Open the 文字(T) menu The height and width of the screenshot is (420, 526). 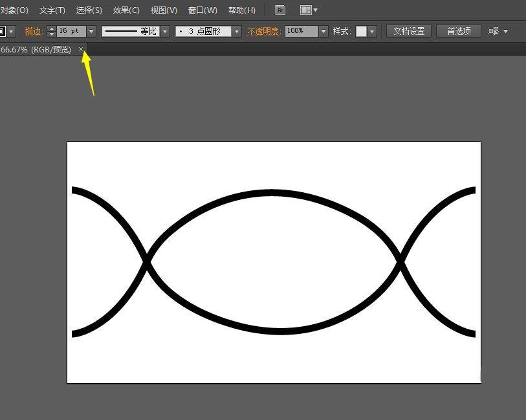coord(52,10)
